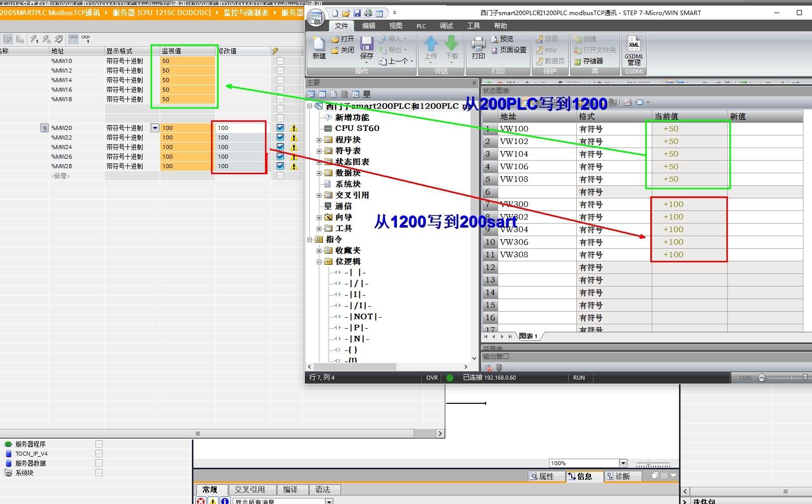Expand the 交叉引用 tree node

coord(319,195)
